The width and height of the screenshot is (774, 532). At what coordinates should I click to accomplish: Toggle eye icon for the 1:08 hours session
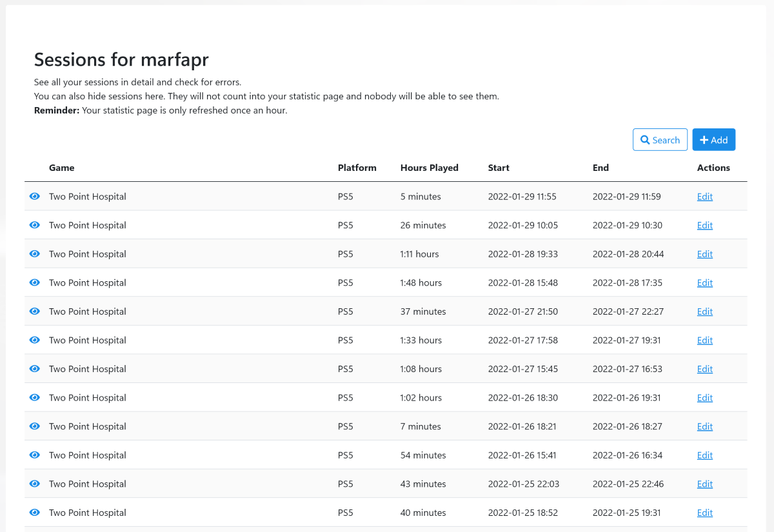coord(35,369)
